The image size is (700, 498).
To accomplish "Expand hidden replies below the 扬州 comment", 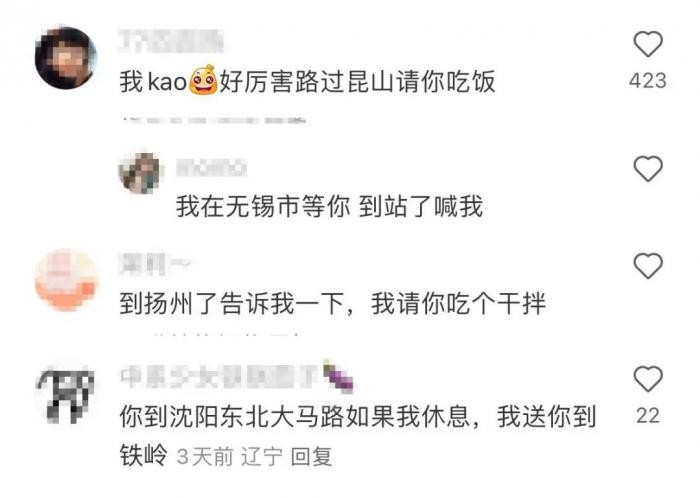I will [225, 334].
